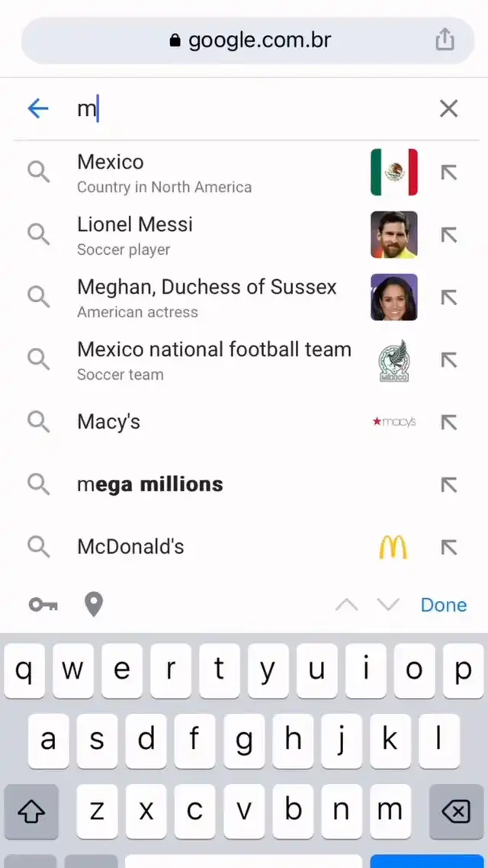Tap Done above the keyboard
The image size is (488, 868).
point(444,605)
